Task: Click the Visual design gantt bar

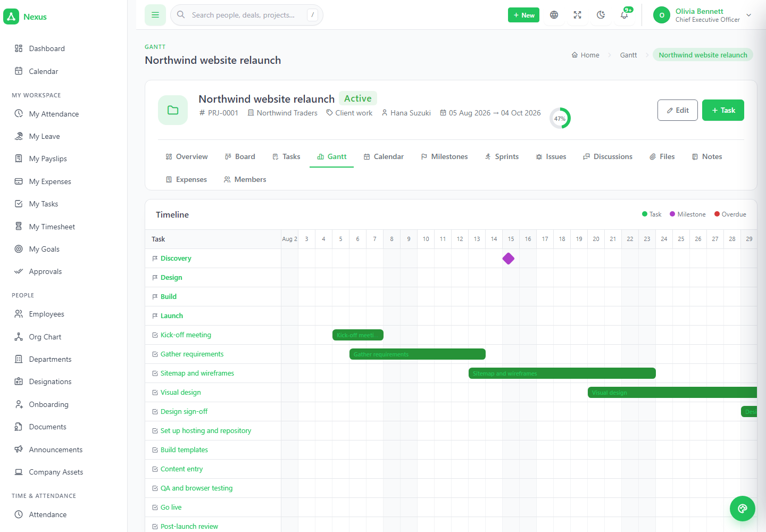Action: click(x=672, y=393)
